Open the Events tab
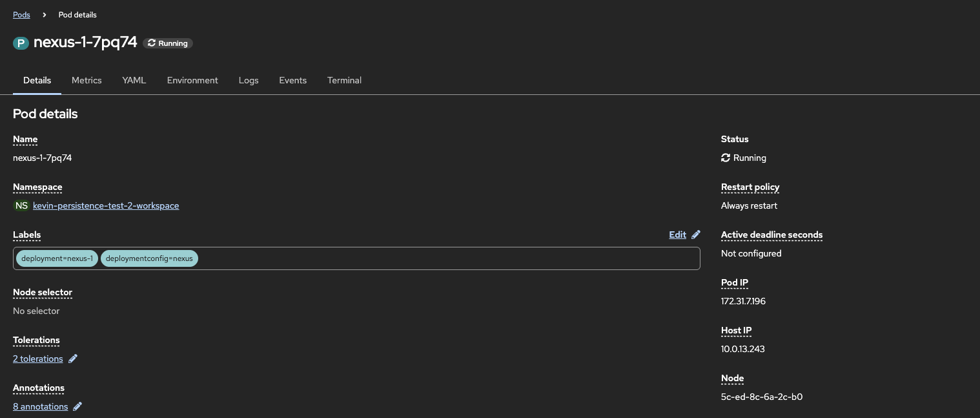 pyautogui.click(x=292, y=80)
